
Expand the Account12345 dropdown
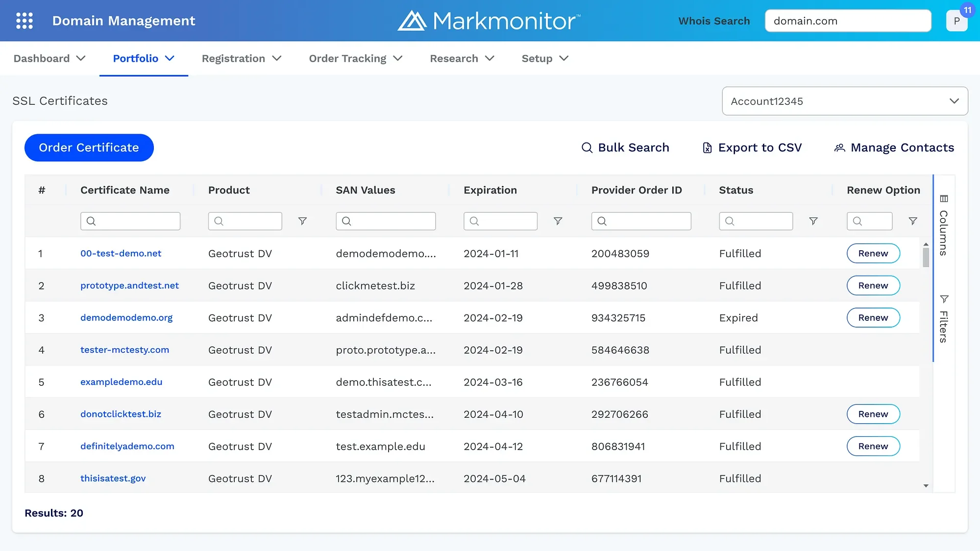pos(845,101)
